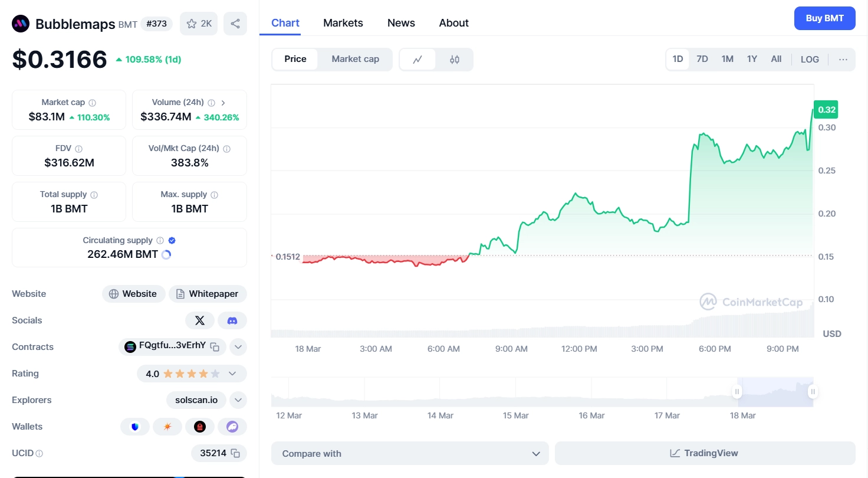This screenshot has width=868, height=478.
Task: Switch the chart to candlestick view
Action: [455, 59]
